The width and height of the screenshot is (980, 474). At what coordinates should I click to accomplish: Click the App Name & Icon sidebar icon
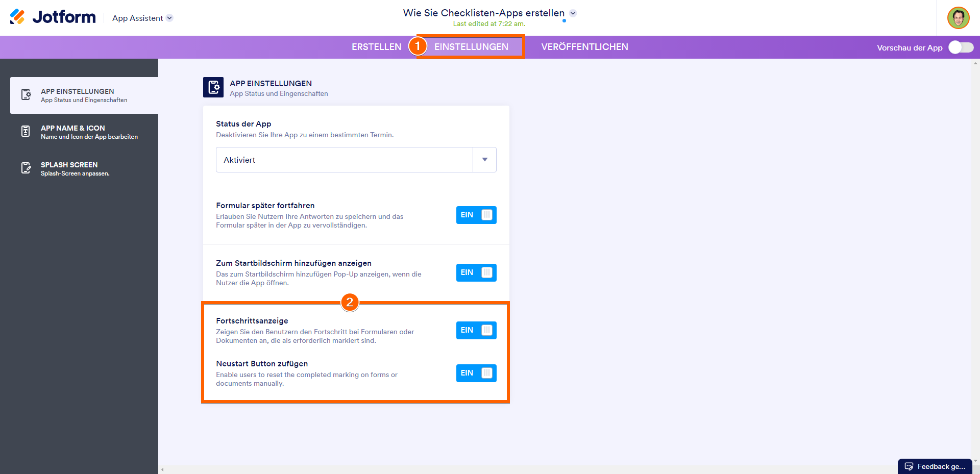pyautogui.click(x=26, y=132)
